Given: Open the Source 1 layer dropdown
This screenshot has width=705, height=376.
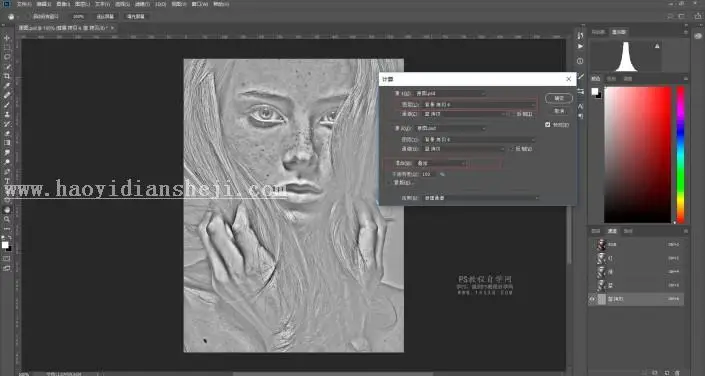Looking at the screenshot, I should [x=479, y=104].
